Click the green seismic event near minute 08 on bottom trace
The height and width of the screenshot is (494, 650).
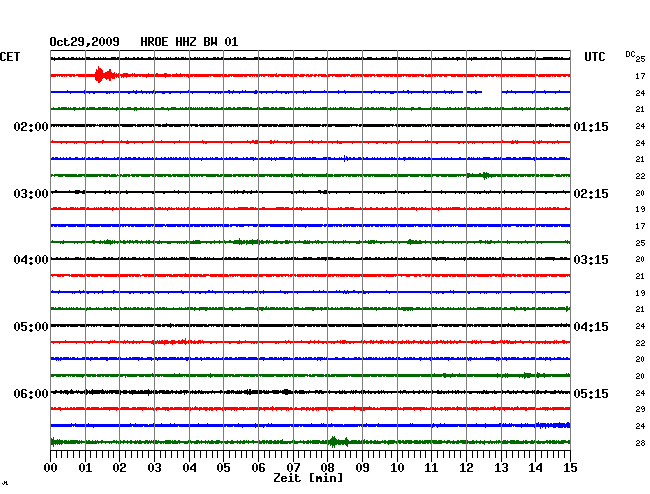coord(339,442)
